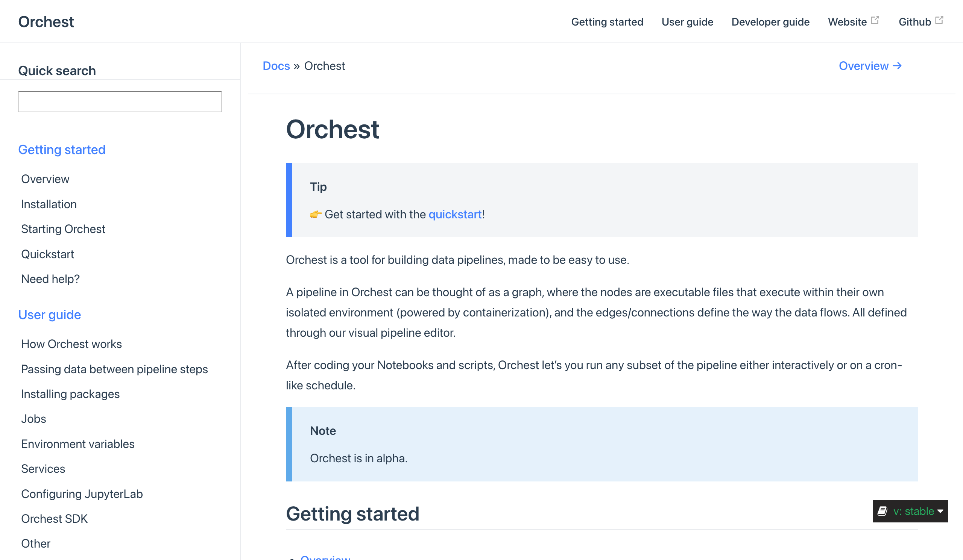Open Environment variables in the sidebar

[77, 444]
